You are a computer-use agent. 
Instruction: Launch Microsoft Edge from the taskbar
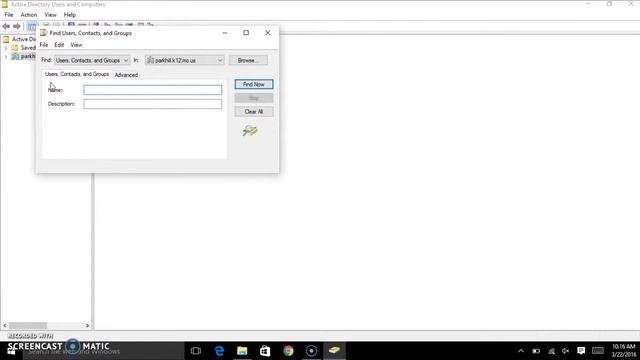pyautogui.click(x=219, y=351)
